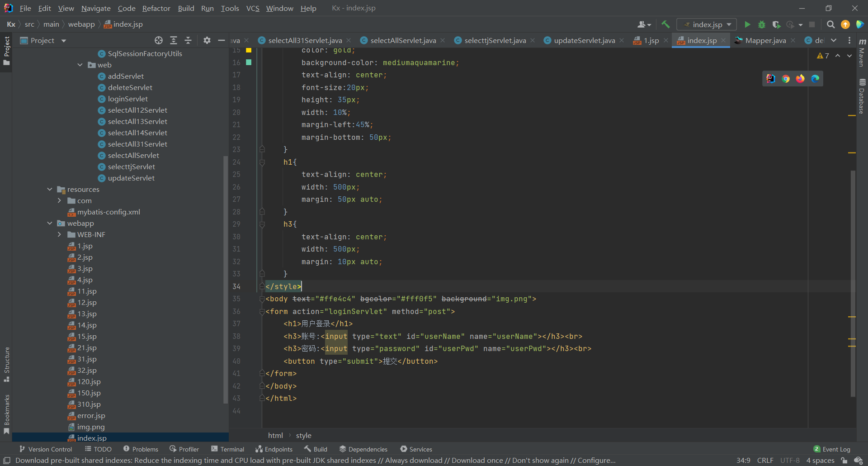
Task: Collapse the web package folder
Action: click(x=80, y=65)
